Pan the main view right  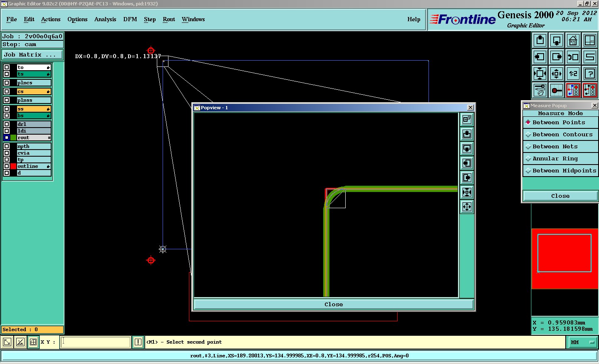[x=557, y=57]
